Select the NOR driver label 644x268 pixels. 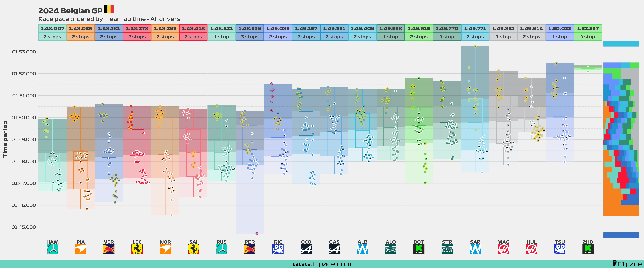(x=165, y=242)
